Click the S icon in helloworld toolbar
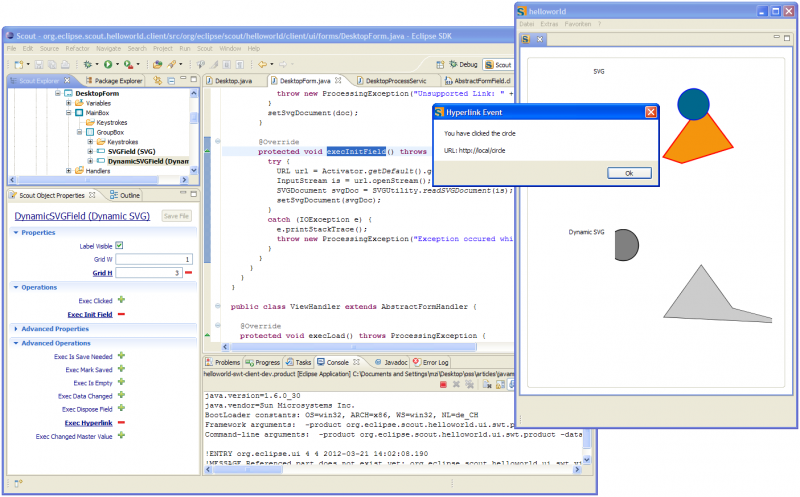The image size is (800, 497). click(526, 39)
